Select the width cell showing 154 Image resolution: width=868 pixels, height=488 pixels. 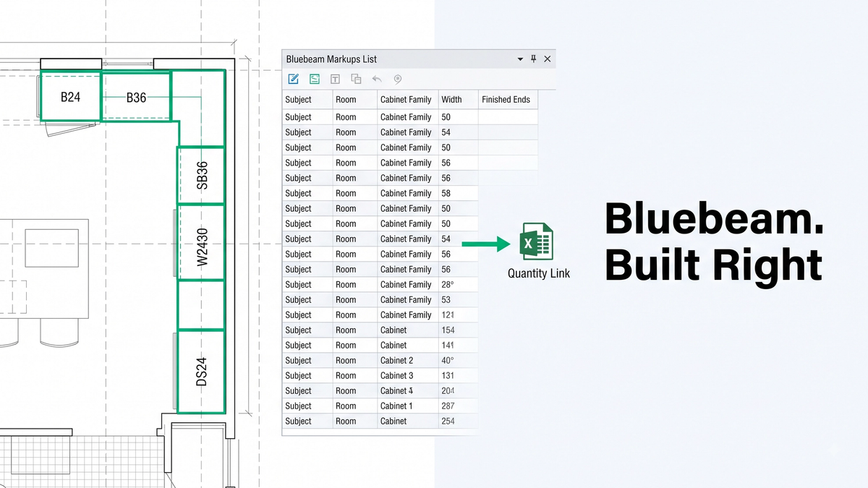click(459, 330)
